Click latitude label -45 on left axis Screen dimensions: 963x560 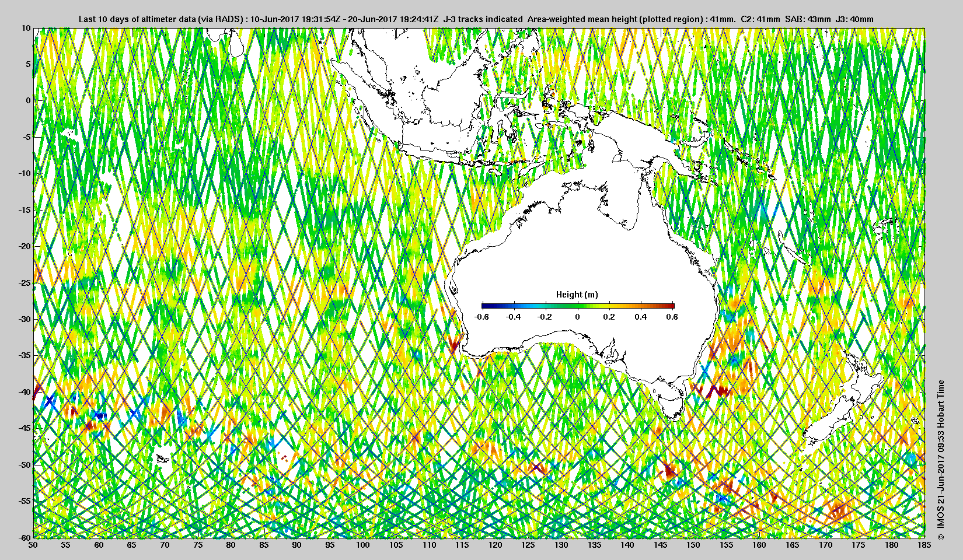(x=24, y=428)
